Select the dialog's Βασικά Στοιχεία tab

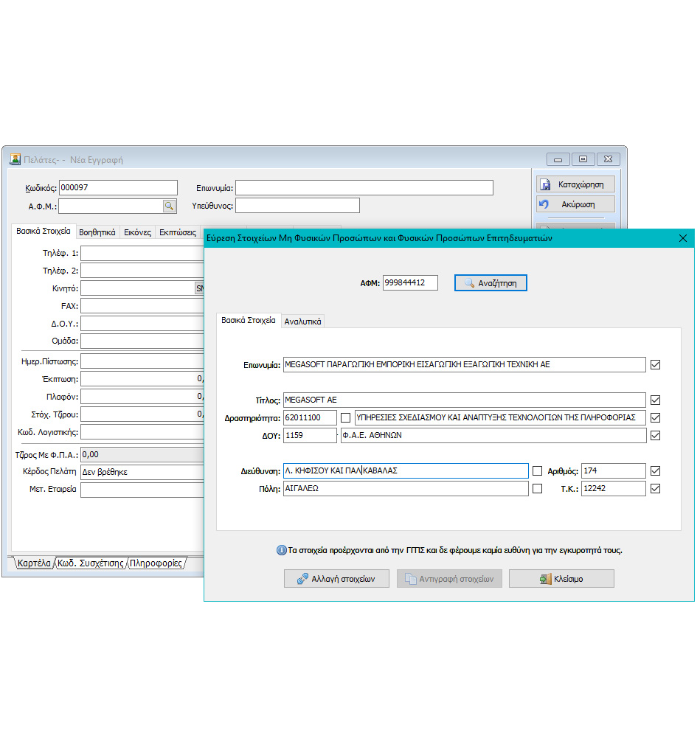[x=249, y=320]
